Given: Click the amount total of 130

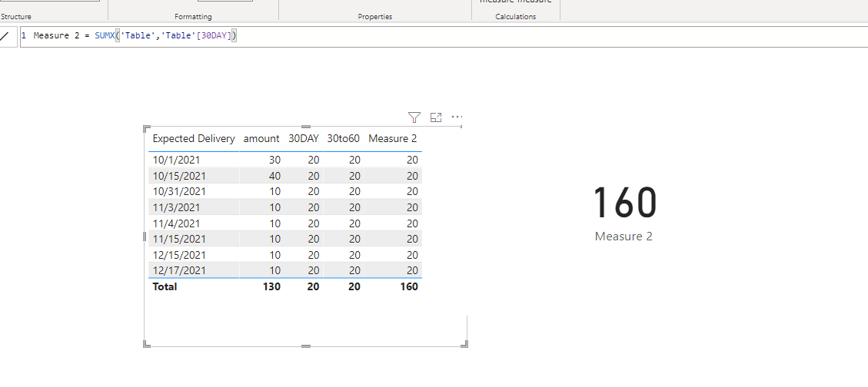Looking at the screenshot, I should pos(272,286).
